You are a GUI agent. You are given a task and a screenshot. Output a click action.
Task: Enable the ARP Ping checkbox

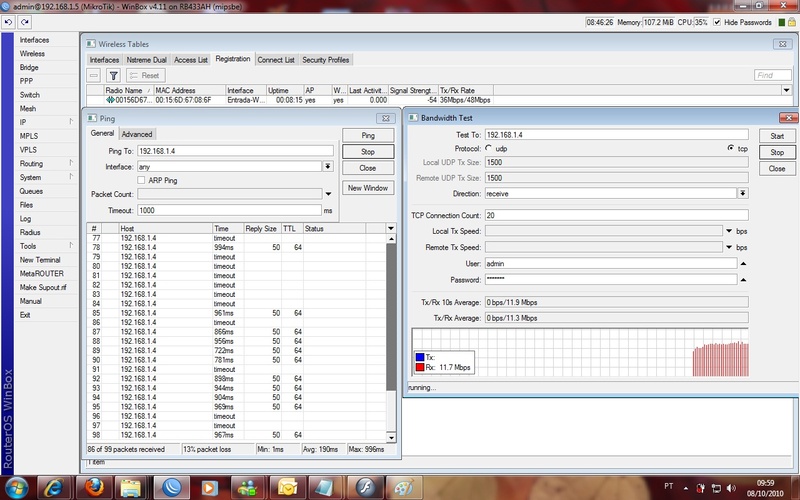point(140,180)
